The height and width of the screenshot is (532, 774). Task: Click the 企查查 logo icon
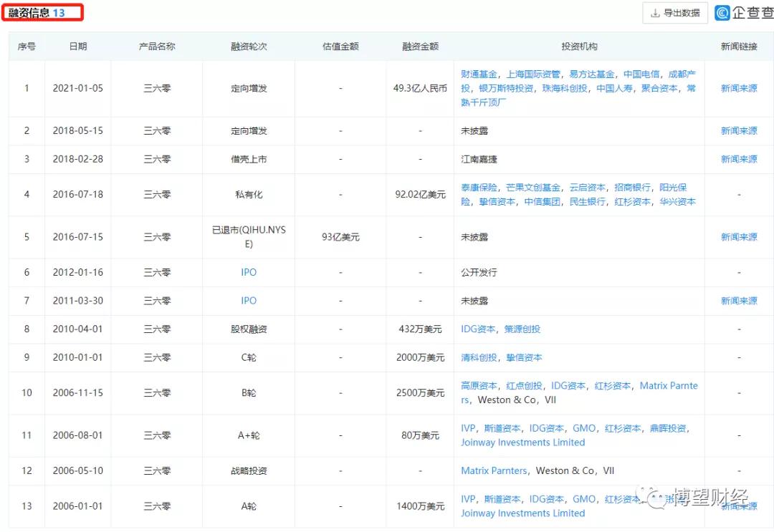(722, 13)
